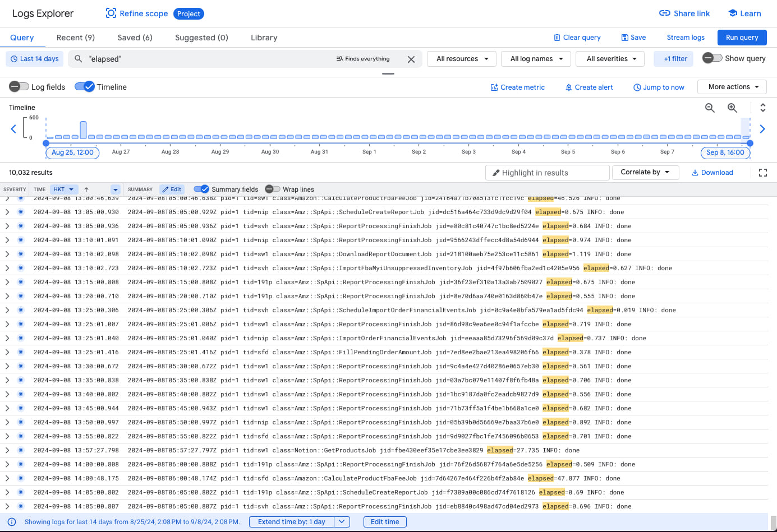This screenshot has height=532, width=777.
Task: Save the current query
Action: click(x=633, y=38)
